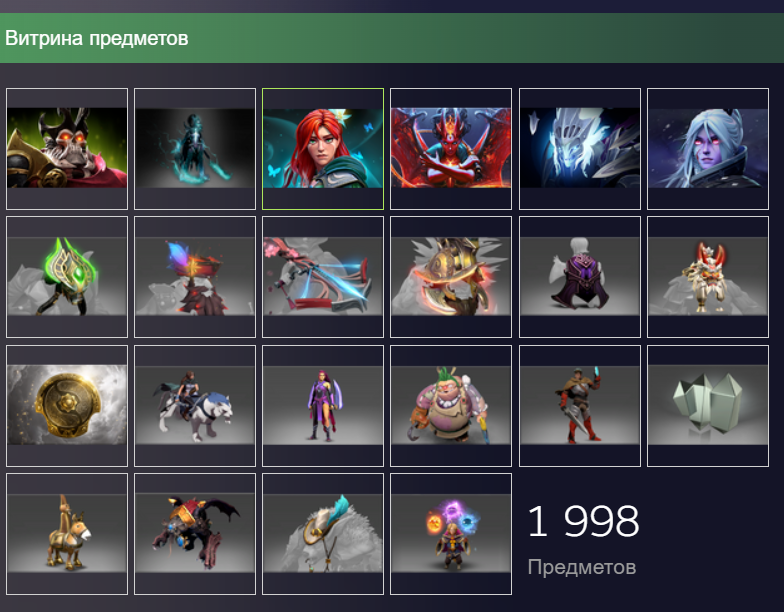Image resolution: width=784 pixels, height=612 pixels.
Task: Open the golden donkey courier item
Action: pyautogui.click(x=67, y=534)
